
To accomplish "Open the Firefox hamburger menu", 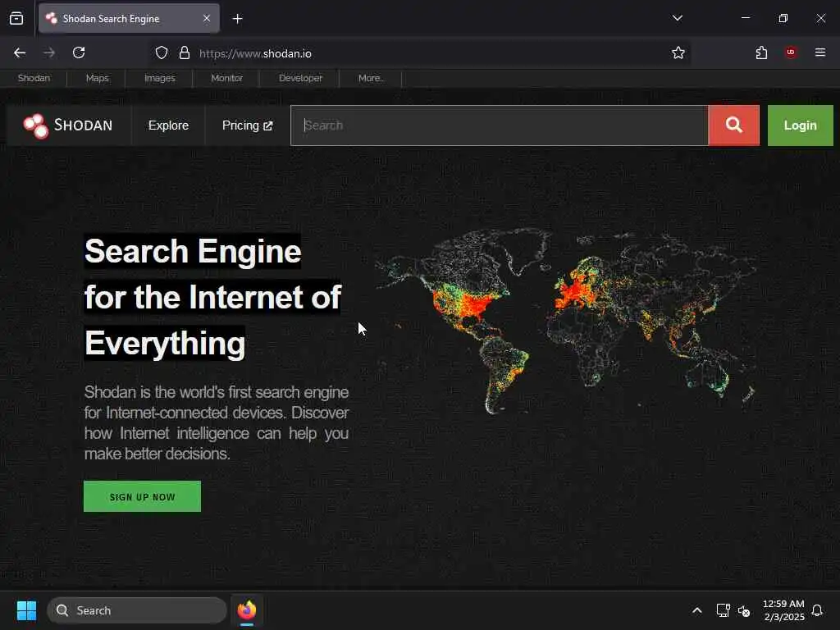I will (x=820, y=52).
